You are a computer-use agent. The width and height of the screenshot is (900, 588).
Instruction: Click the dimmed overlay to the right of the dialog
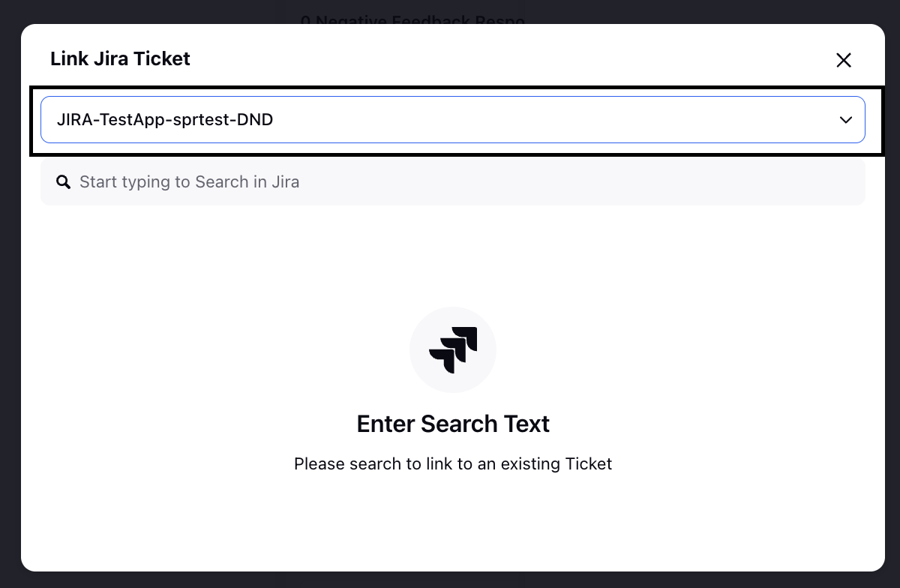click(892, 300)
